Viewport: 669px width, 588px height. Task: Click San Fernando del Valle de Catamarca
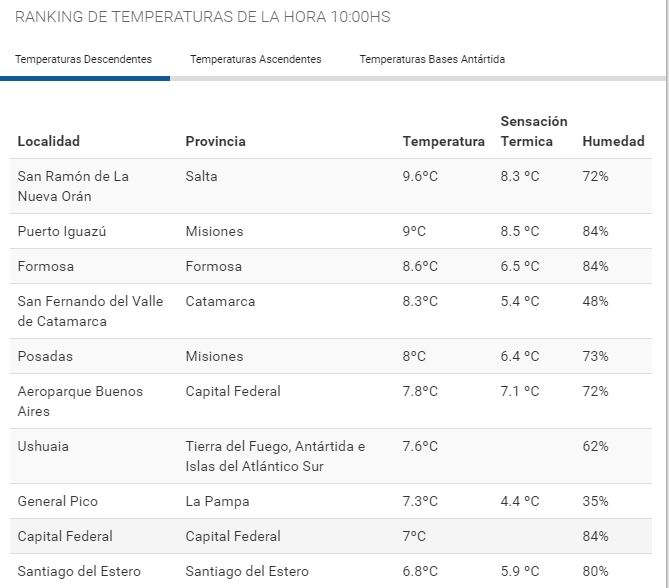coord(90,311)
